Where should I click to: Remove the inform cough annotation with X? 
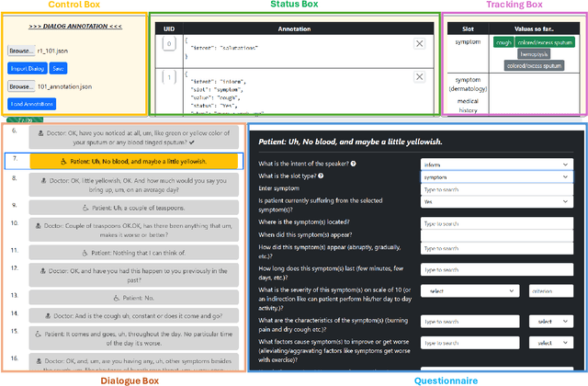tap(420, 77)
